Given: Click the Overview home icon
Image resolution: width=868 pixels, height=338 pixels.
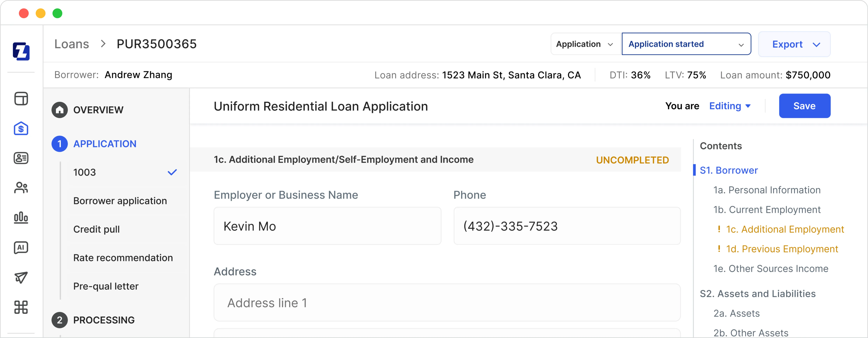Looking at the screenshot, I should 60,110.
